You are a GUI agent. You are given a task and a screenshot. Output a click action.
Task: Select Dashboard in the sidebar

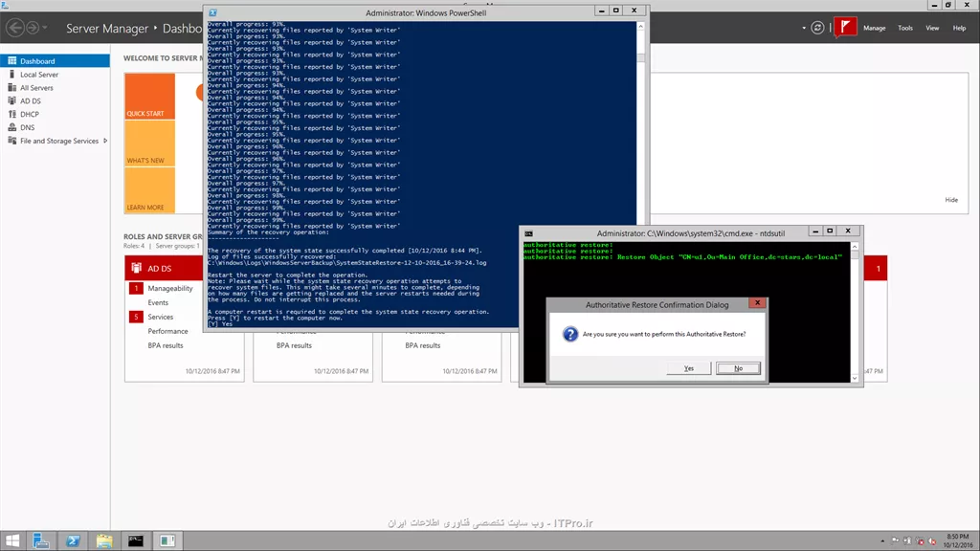point(55,61)
